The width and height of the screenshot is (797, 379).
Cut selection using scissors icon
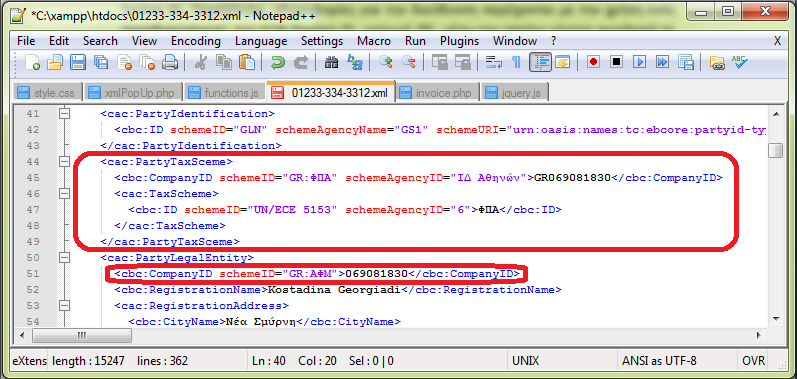point(201,62)
